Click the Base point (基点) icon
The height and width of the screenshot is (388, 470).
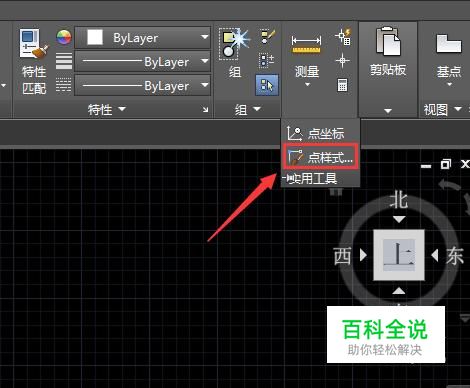click(449, 44)
